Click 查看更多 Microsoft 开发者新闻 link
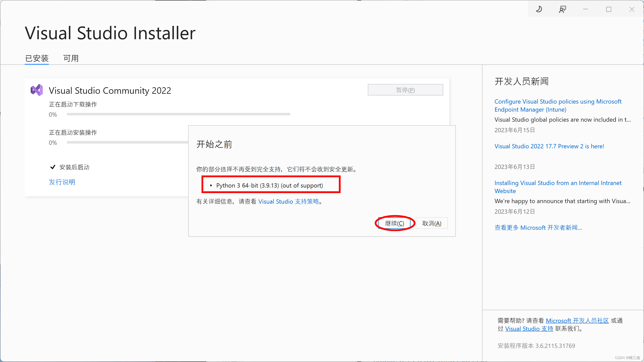The height and width of the screenshot is (362, 644). (538, 228)
